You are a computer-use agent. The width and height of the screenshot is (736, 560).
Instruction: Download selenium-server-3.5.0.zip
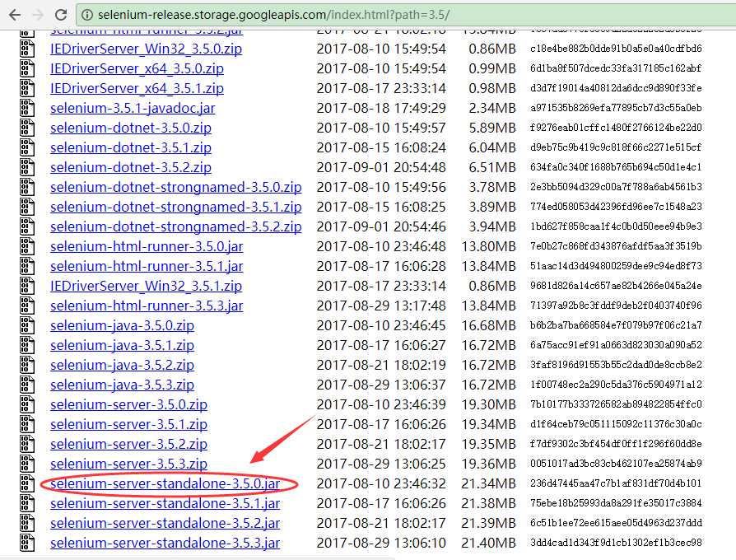coord(128,404)
